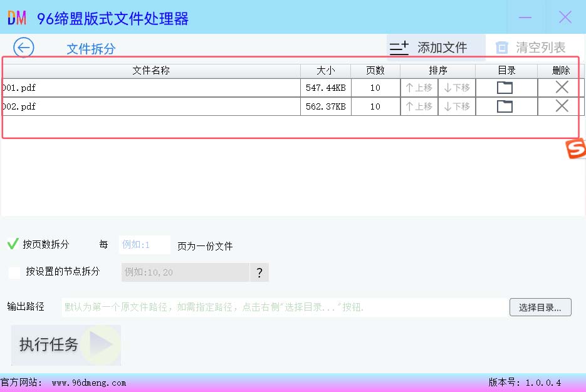Click the website www.96dmeng.com link

89,383
